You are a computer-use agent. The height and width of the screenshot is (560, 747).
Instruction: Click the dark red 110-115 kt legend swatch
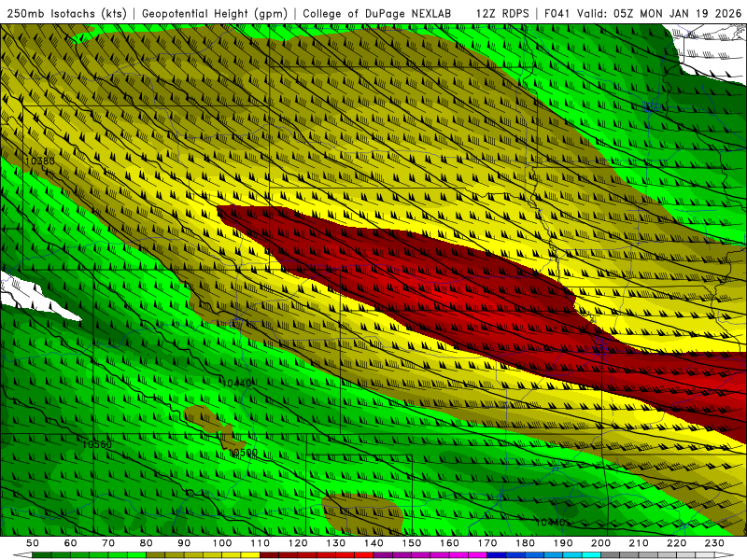(x=269, y=554)
